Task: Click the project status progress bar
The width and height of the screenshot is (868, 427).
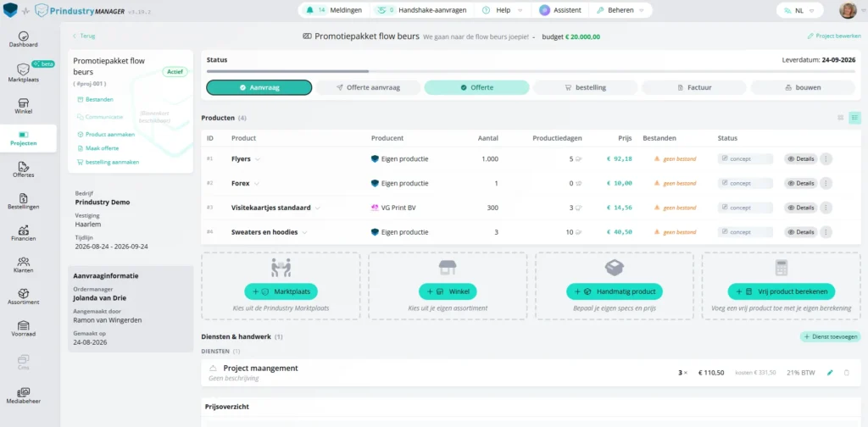Action: coord(531,71)
